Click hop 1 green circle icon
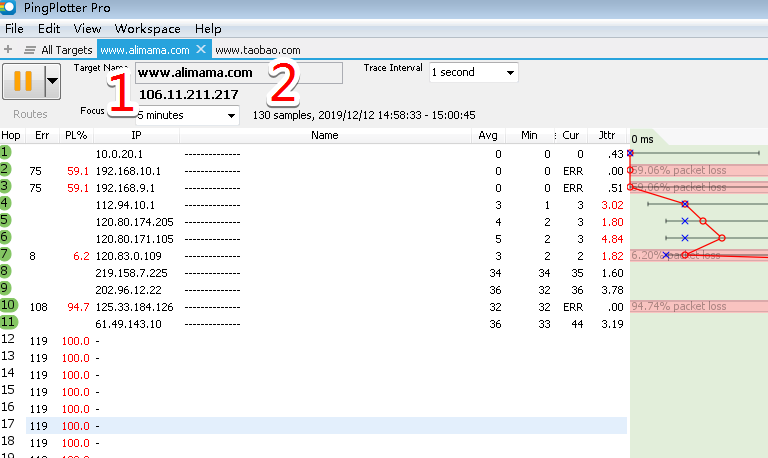The width and height of the screenshot is (768, 458). [5, 152]
